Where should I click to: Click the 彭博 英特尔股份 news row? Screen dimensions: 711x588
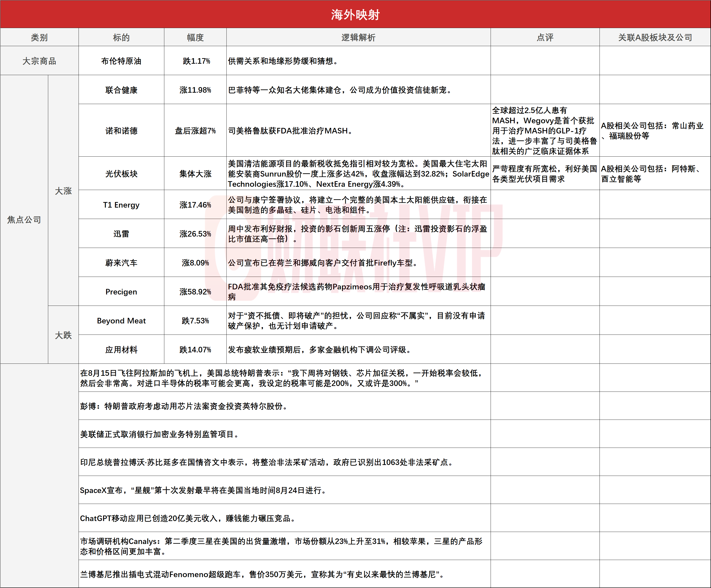(284, 406)
